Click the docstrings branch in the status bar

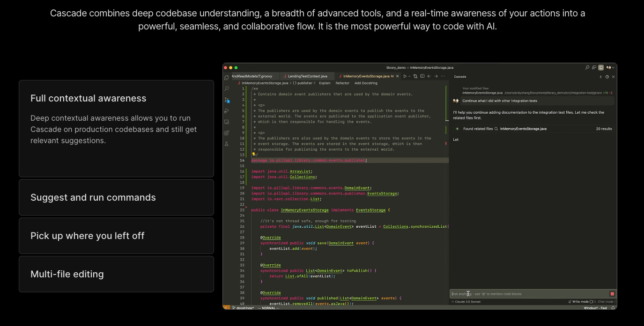click(x=243, y=308)
